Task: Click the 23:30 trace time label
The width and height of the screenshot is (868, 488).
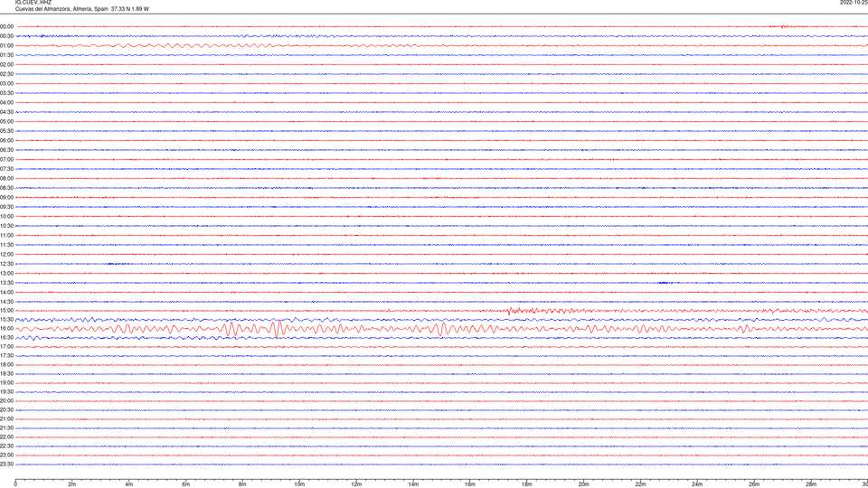Action: tap(6, 465)
